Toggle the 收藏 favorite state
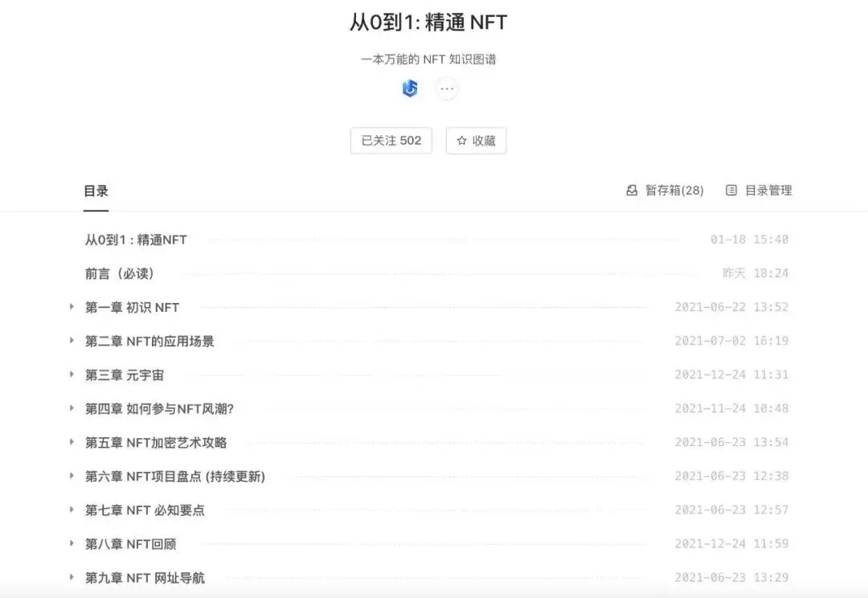The height and width of the screenshot is (598, 868). [x=476, y=140]
